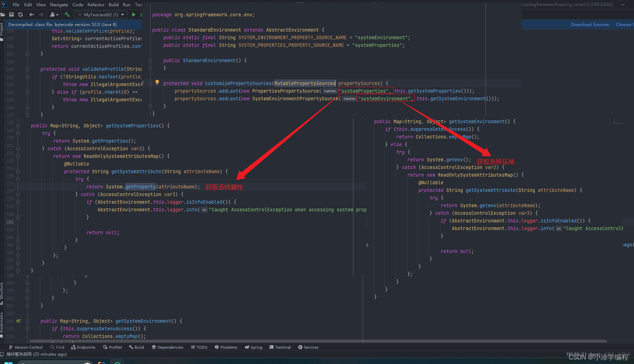Open the TODO tool window
634x364 pixels.
point(199,347)
